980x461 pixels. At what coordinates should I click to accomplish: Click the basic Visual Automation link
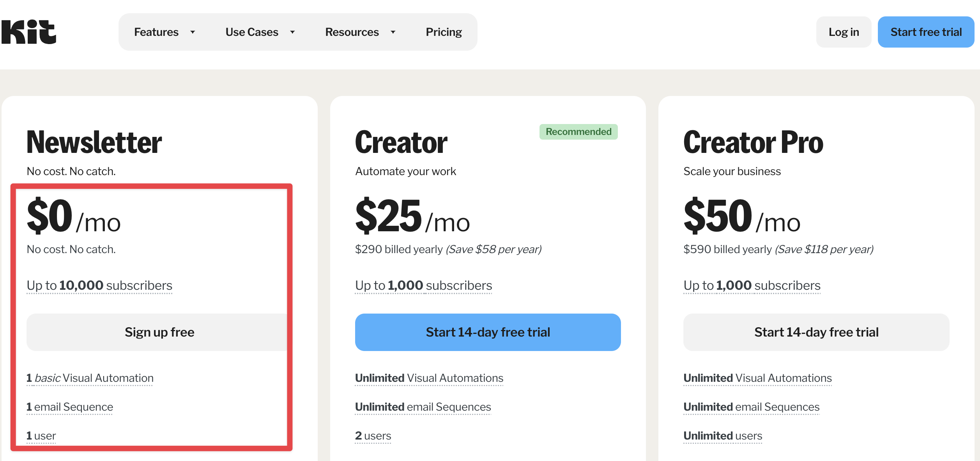[x=89, y=378]
